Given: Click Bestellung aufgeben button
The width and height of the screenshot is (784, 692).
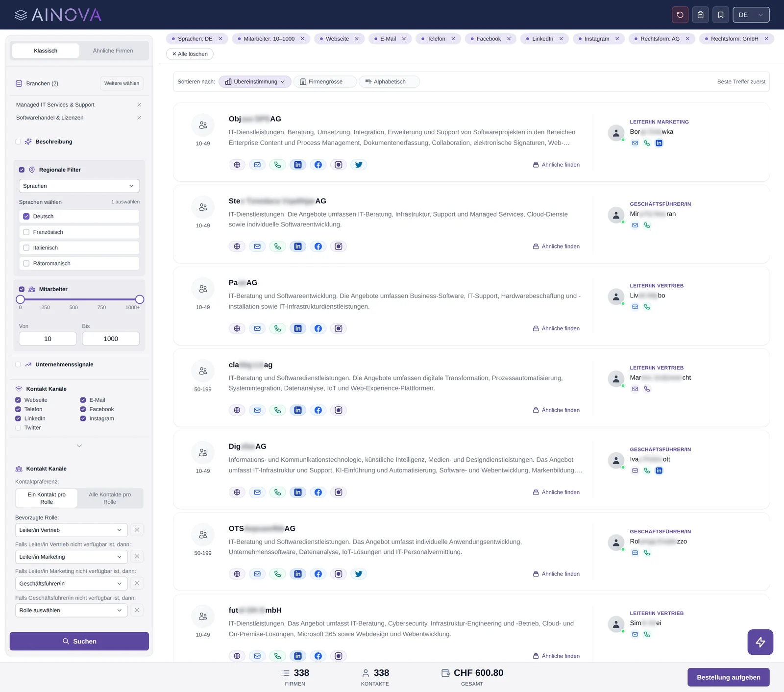Looking at the screenshot, I should (728, 677).
